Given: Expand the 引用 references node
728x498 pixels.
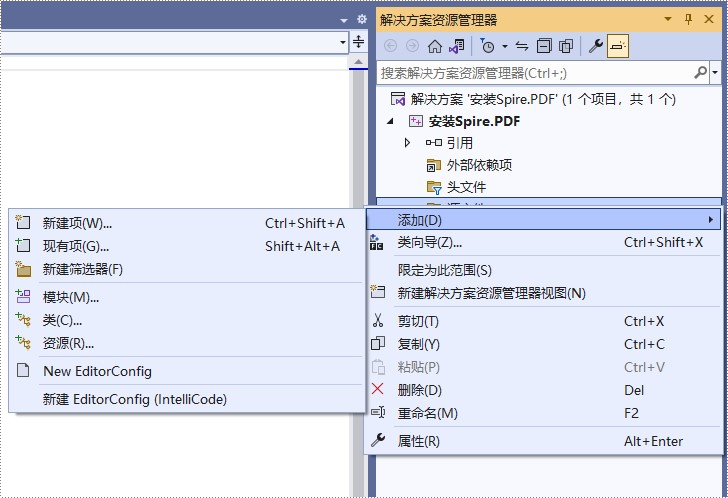Looking at the screenshot, I should point(407,143).
